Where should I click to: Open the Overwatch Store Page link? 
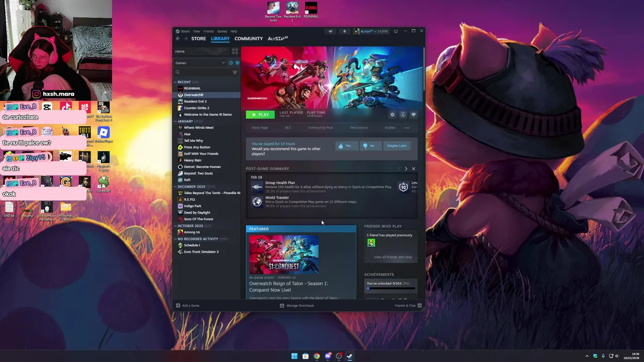pyautogui.click(x=260, y=128)
